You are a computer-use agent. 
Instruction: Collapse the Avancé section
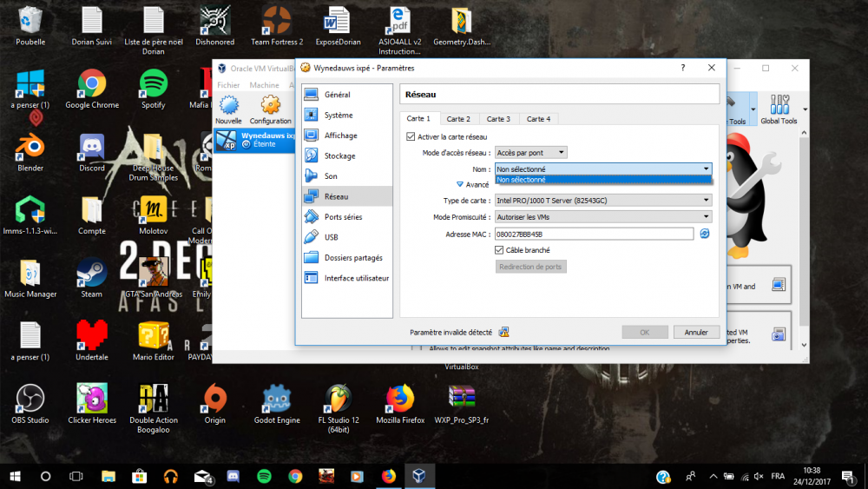tap(461, 184)
